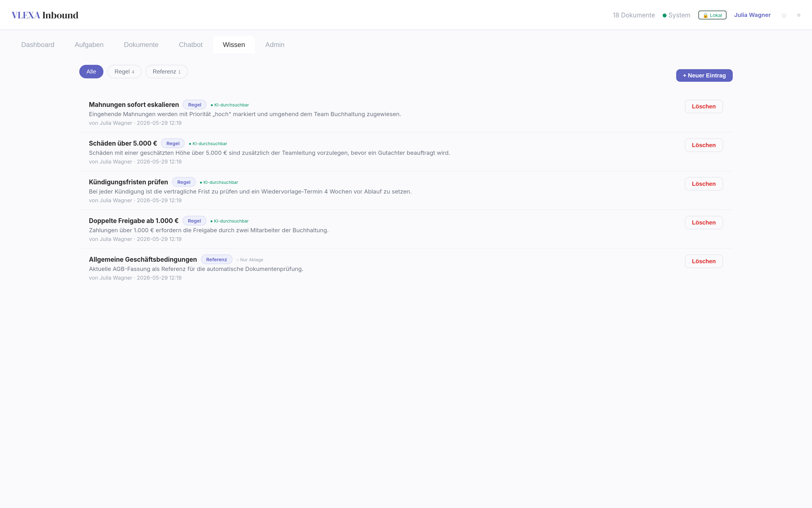Viewport: 812px width, 508px height.
Task: Click the author line under Allgemeine Geschäftsbedingungen
Action: (135, 278)
